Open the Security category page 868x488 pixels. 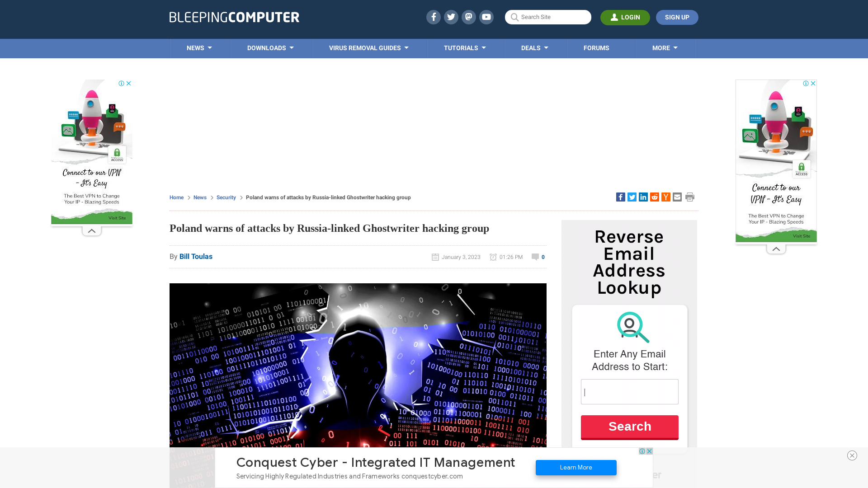pos(226,197)
